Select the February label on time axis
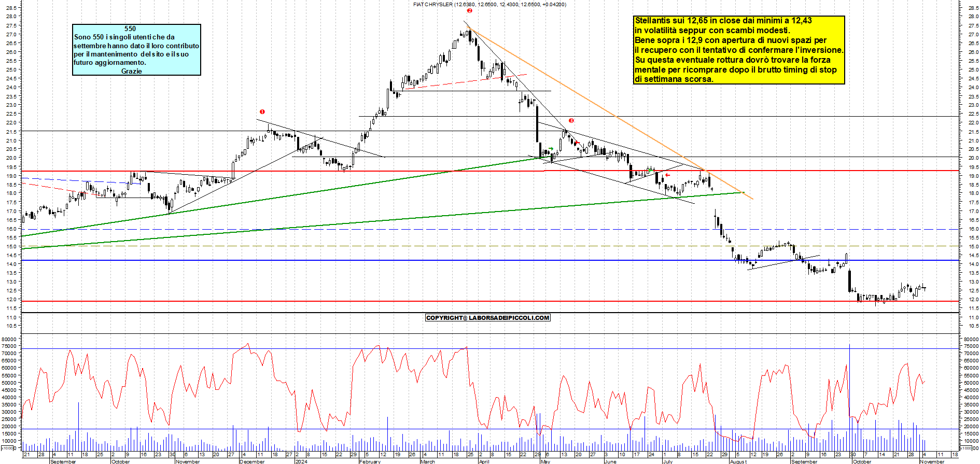The height and width of the screenshot is (464, 980). click(x=370, y=461)
